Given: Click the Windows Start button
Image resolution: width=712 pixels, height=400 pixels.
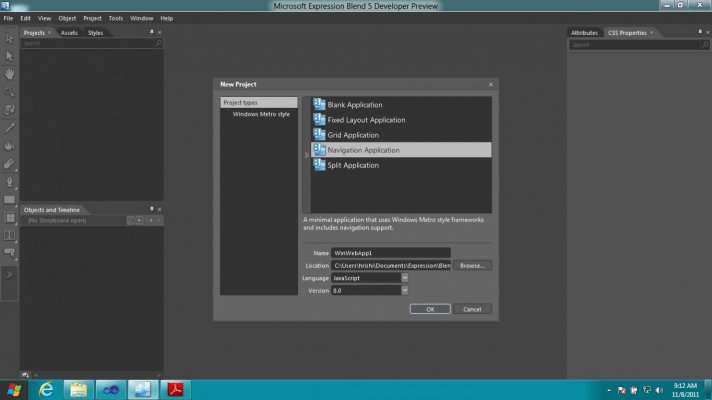Looking at the screenshot, I should [14, 390].
